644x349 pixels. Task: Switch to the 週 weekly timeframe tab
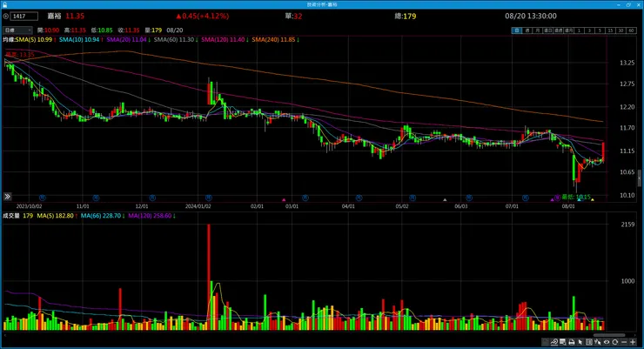point(527,30)
